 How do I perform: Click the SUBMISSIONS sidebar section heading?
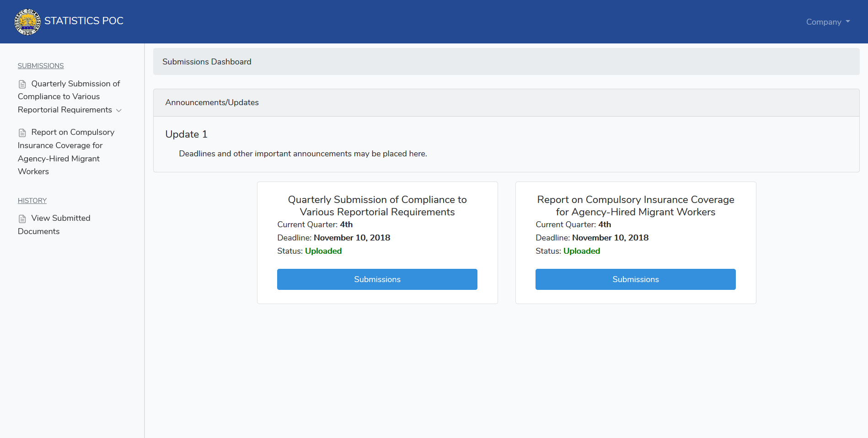[x=41, y=66]
